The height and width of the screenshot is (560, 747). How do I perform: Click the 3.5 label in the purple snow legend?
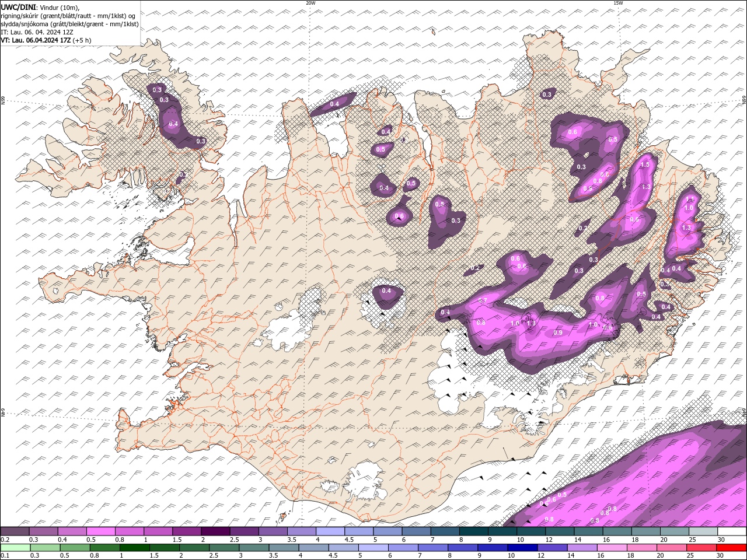click(x=291, y=540)
